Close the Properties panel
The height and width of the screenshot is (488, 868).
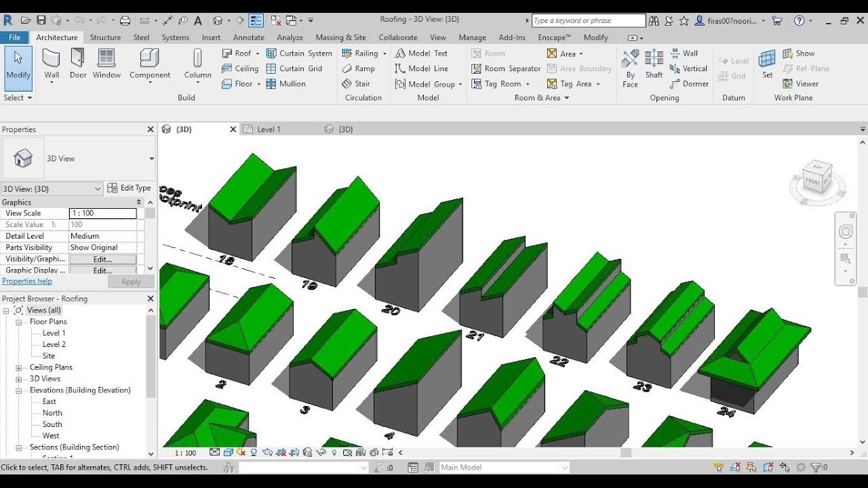click(x=151, y=129)
